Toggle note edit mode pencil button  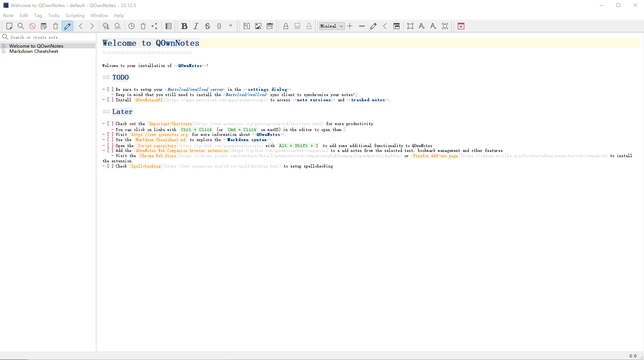point(67,26)
